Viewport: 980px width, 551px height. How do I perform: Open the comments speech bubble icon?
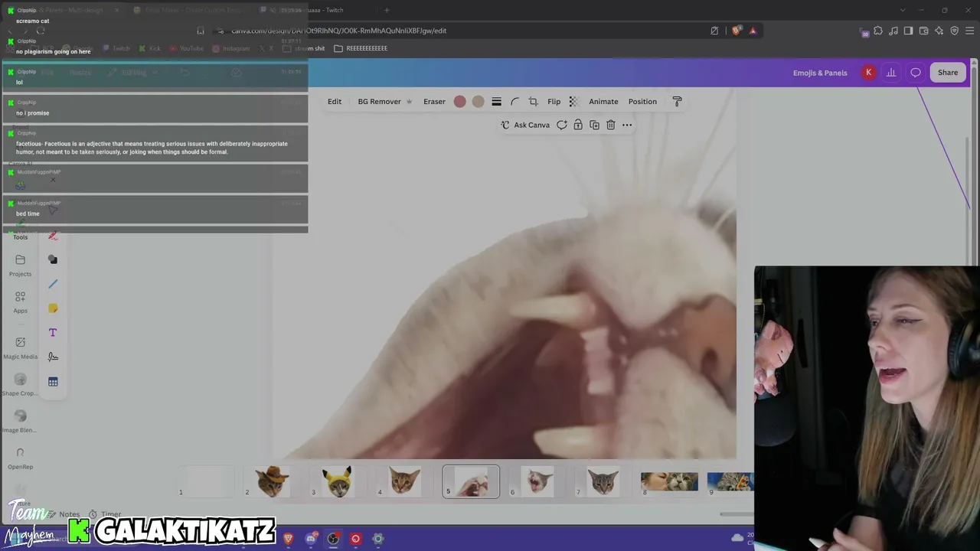[x=916, y=73]
